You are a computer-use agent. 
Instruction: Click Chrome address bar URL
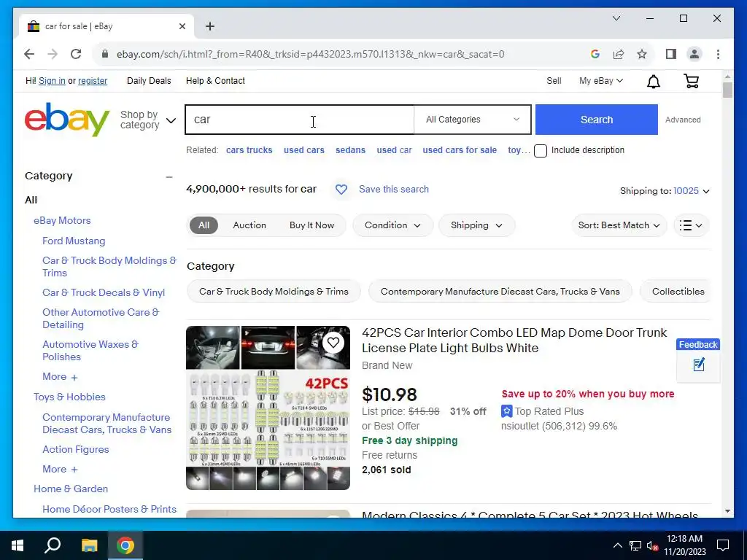[x=310, y=54]
